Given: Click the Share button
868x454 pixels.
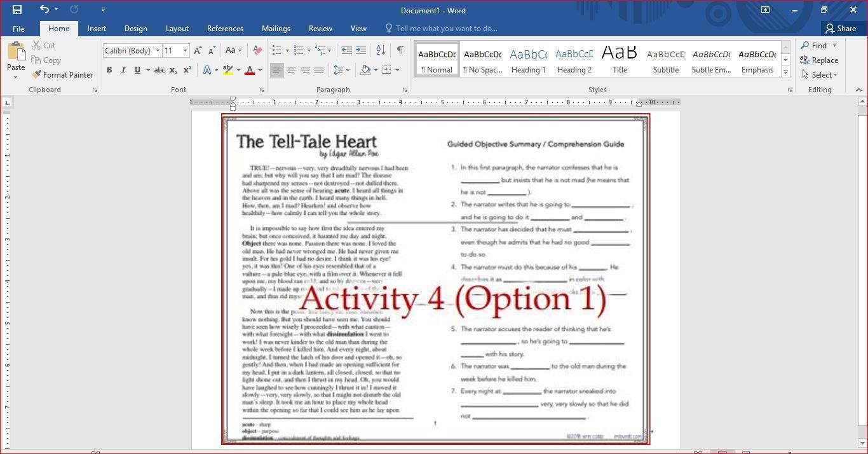Looking at the screenshot, I should coord(840,29).
